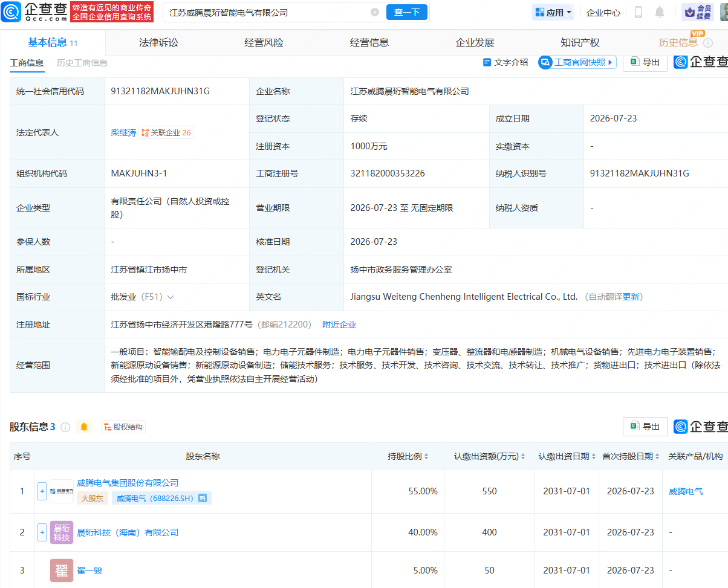Click the 股东名称 column header
Viewport: 728px width, 588px height.
point(203,456)
